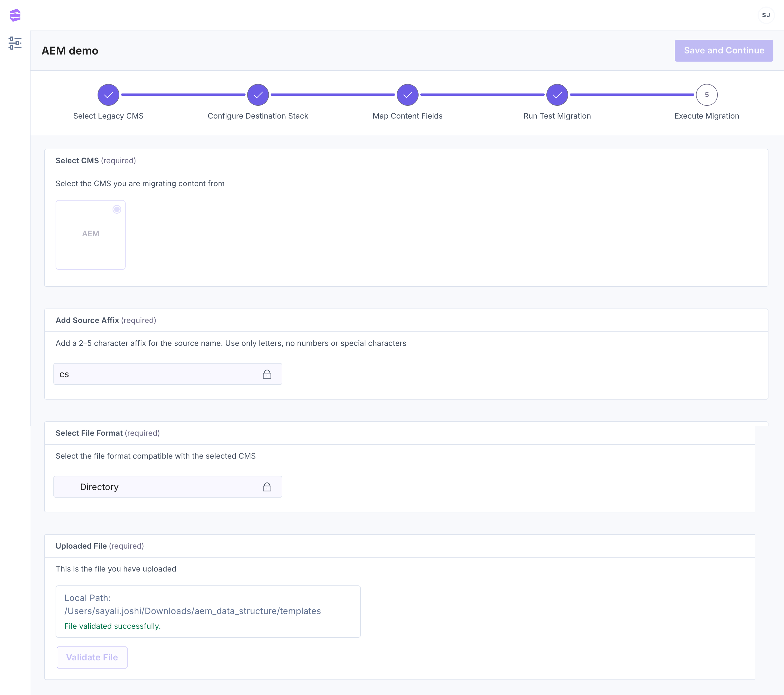The image size is (784, 695).
Task: Select the AEM radio button
Action: (x=117, y=209)
